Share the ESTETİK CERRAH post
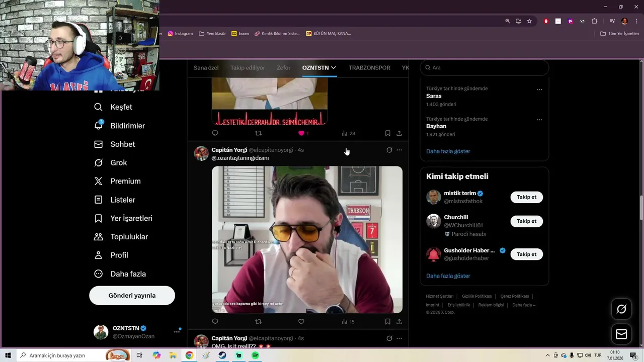The image size is (644, 362). [399, 133]
